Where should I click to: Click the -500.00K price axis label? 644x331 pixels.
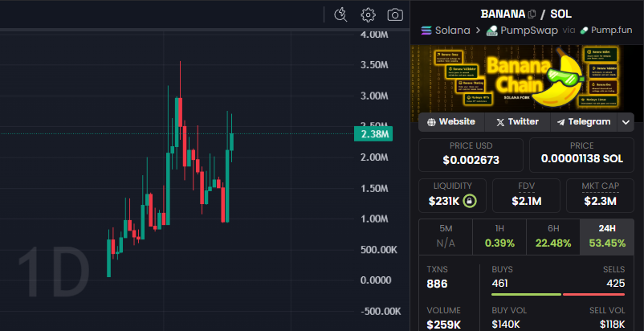pos(381,311)
